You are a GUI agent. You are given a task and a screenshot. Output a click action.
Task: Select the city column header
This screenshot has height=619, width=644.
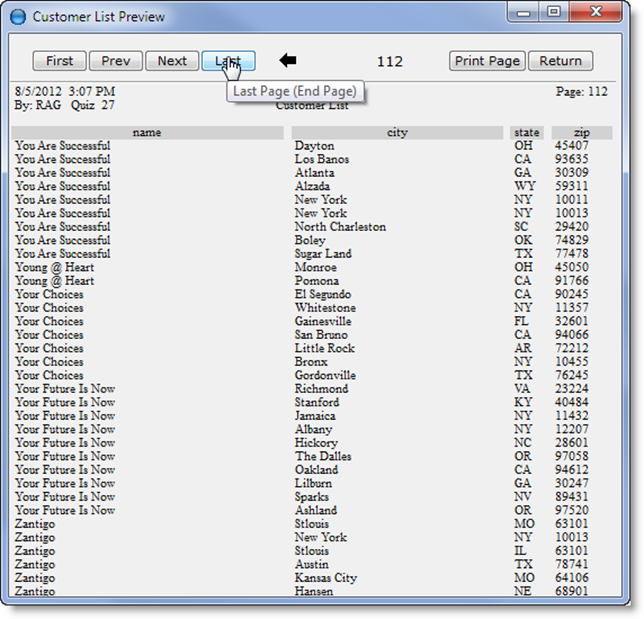click(397, 133)
